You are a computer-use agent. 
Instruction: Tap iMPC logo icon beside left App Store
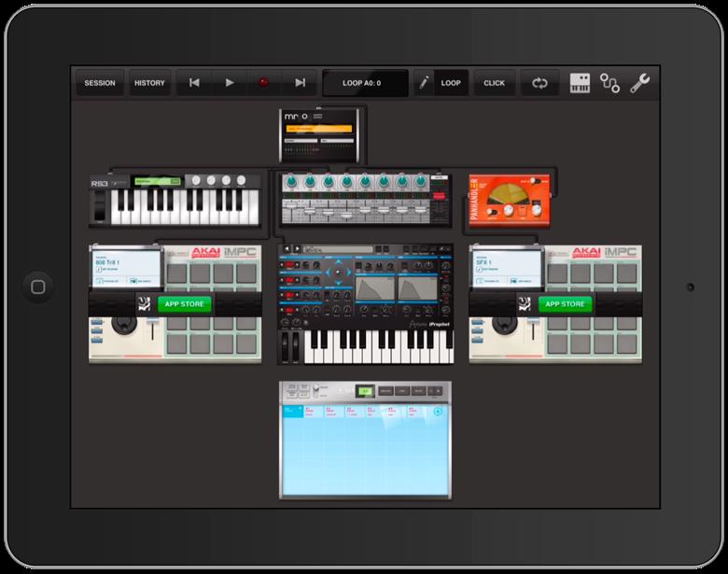(145, 304)
